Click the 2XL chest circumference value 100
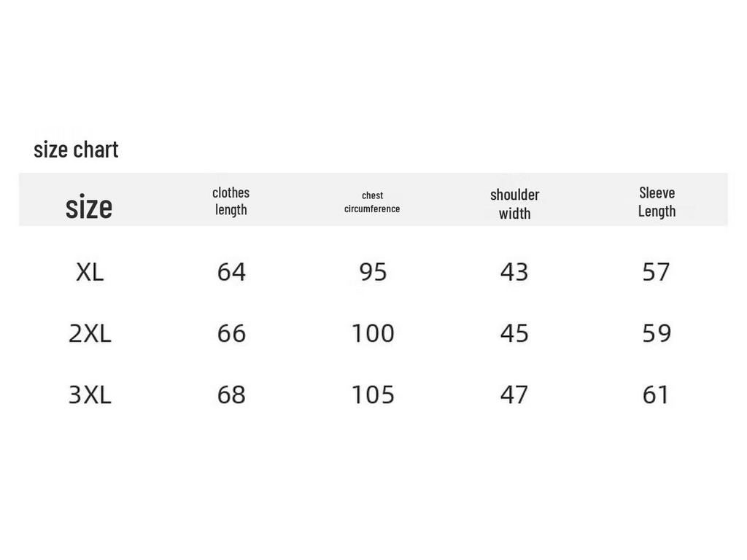This screenshot has height=560, width=747. 373,333
